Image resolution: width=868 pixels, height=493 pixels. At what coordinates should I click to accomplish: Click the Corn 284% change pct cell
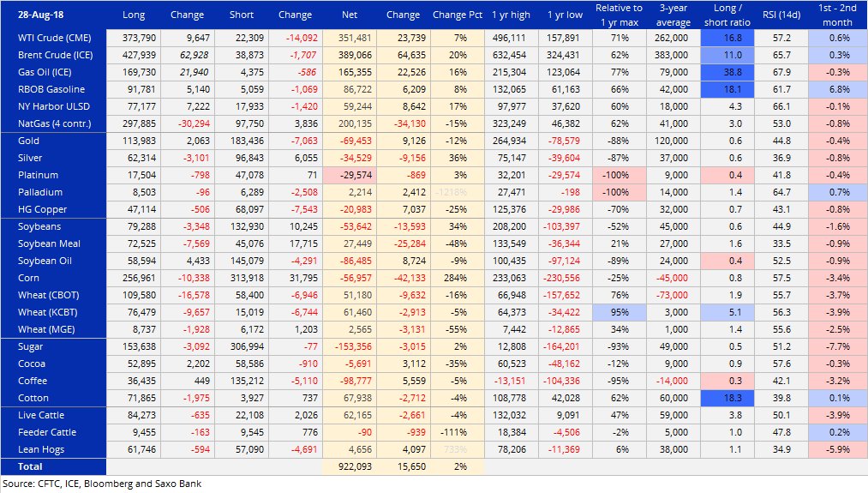(x=457, y=279)
